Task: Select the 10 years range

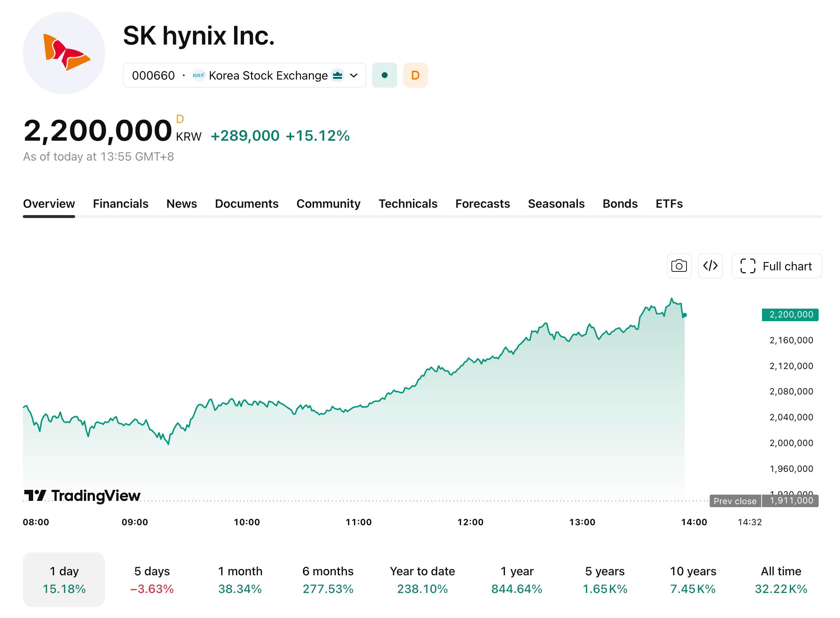Action: click(x=693, y=579)
